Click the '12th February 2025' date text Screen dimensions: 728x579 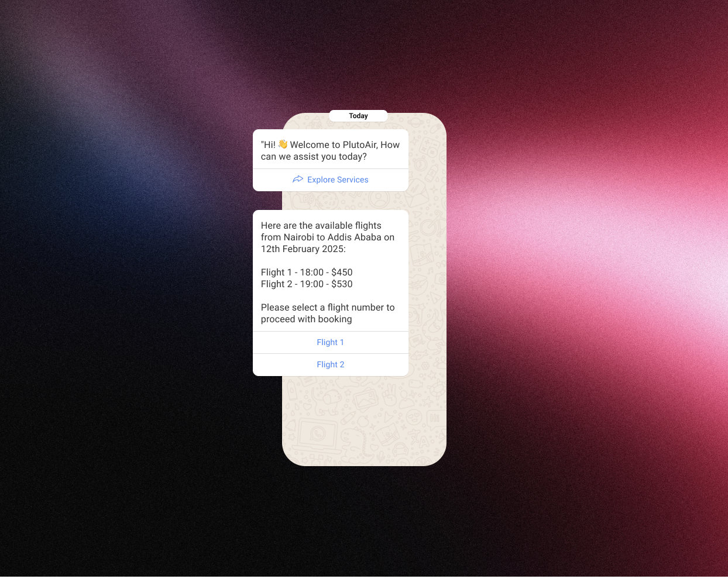303,249
